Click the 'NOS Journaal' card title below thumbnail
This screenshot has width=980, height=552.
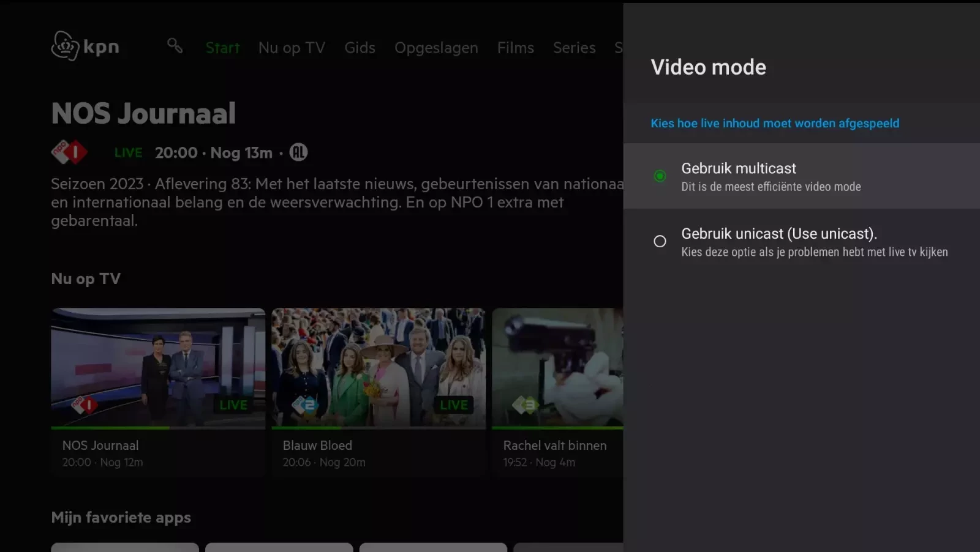tap(100, 446)
